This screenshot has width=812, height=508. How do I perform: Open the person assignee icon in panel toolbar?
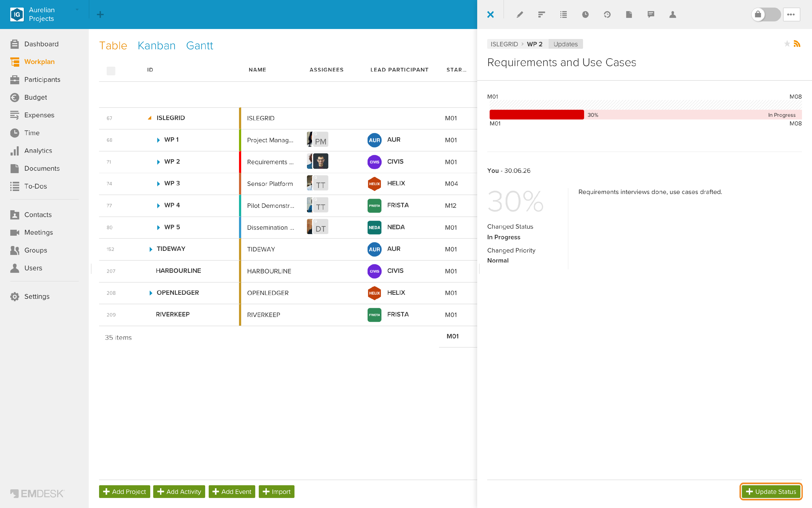click(x=672, y=14)
